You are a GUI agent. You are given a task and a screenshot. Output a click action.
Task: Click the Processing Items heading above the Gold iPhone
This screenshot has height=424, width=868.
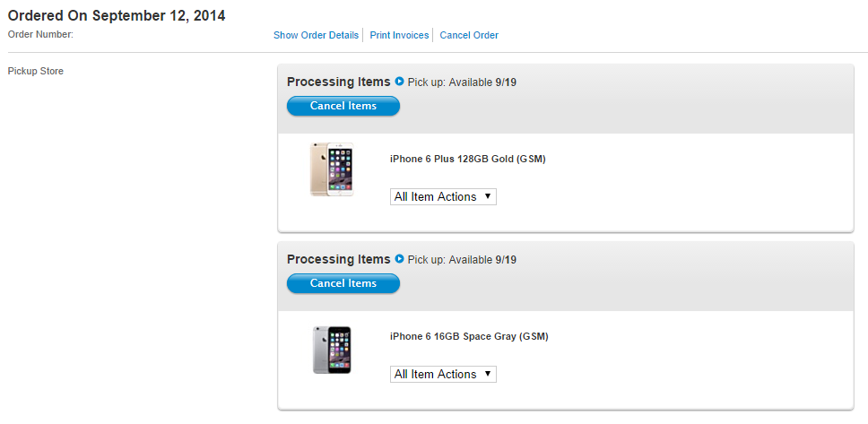pos(338,82)
